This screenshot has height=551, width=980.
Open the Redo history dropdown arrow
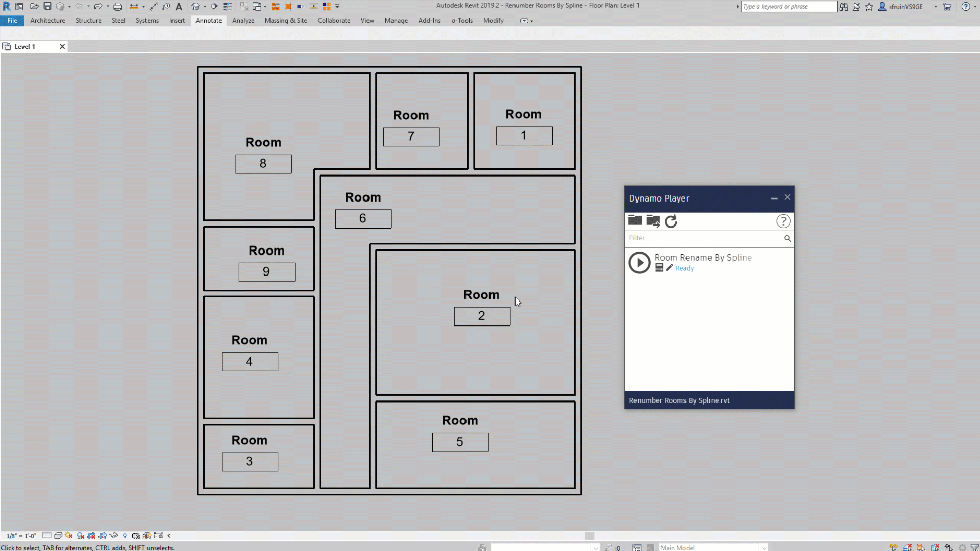pyautogui.click(x=108, y=6)
